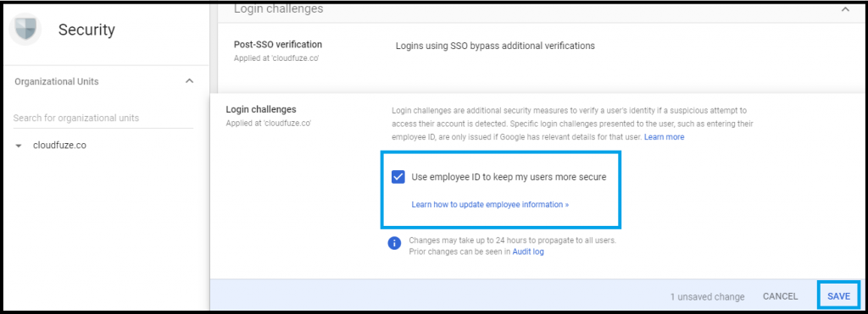This screenshot has height=314, width=868.
Task: Open the Audit log link
Action: (527, 251)
